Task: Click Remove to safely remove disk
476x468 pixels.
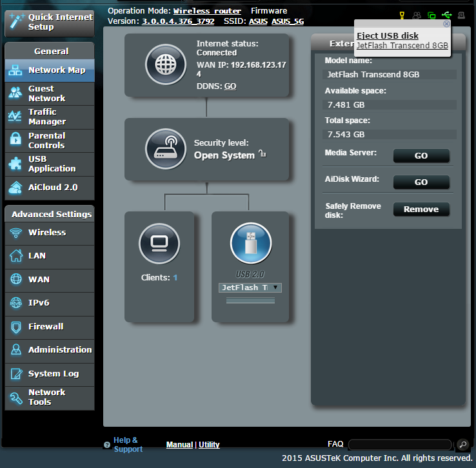Action: 421,209
